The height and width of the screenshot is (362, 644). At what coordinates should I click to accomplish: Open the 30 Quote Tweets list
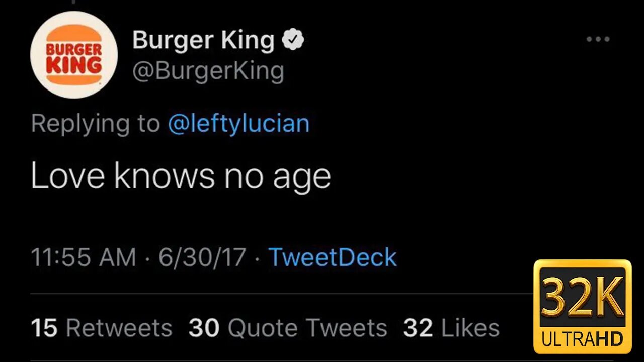(x=287, y=328)
